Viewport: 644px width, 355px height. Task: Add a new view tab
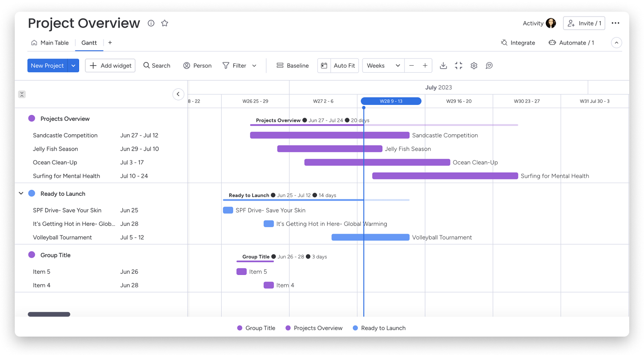click(x=110, y=43)
